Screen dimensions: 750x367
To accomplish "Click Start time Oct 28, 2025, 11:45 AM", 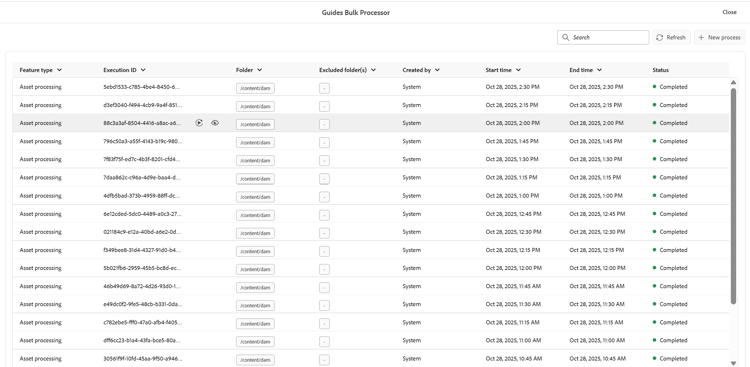I will pos(513,286).
